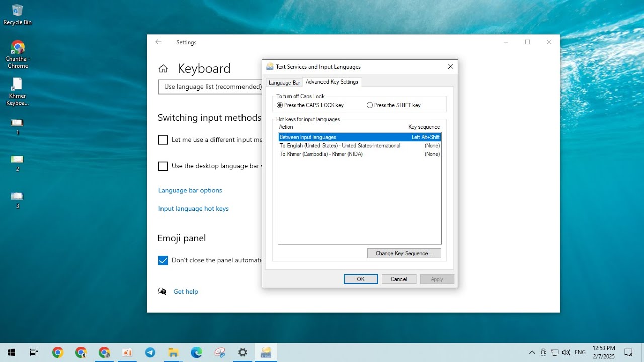Viewport: 644px width, 362px height.
Task: Open the Telegram taskbar icon
Action: [x=150, y=352]
